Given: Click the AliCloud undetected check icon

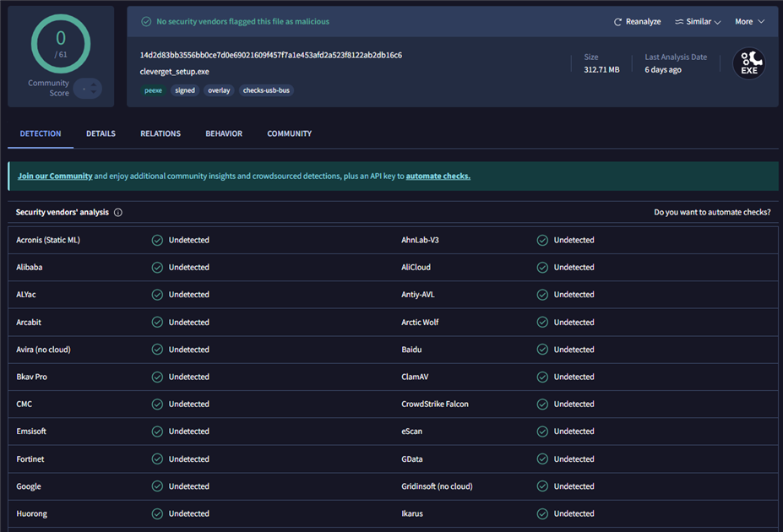Looking at the screenshot, I should coord(542,268).
